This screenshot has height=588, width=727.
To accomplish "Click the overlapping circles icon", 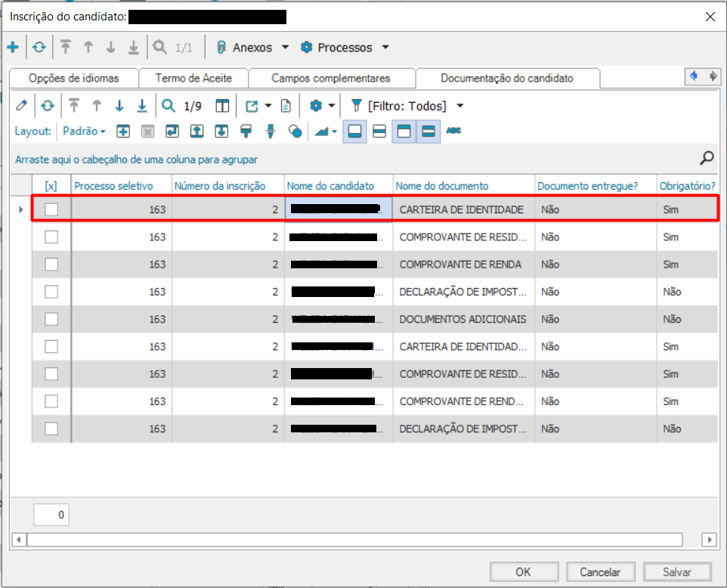I will [295, 132].
